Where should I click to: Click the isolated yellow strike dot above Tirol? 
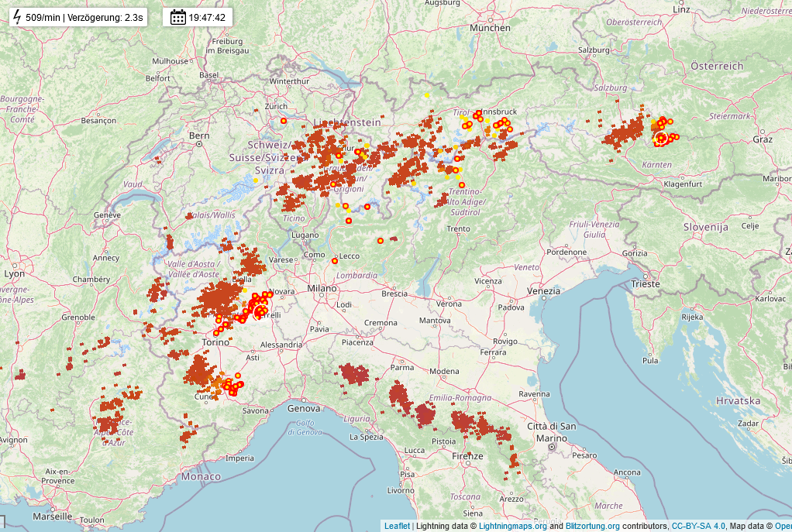[427, 95]
